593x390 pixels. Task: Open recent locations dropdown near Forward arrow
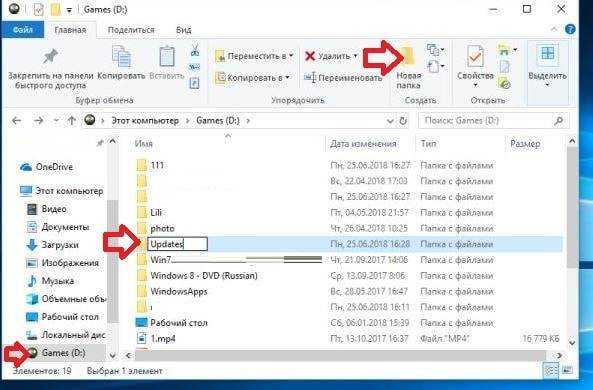tap(56, 121)
